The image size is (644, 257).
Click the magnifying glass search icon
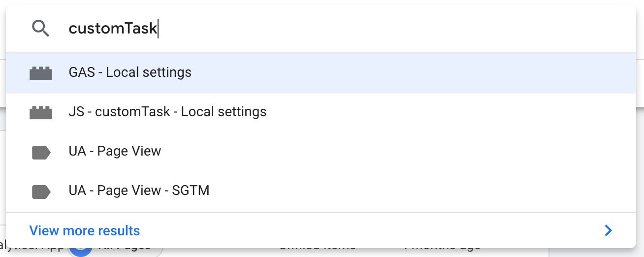(x=40, y=29)
